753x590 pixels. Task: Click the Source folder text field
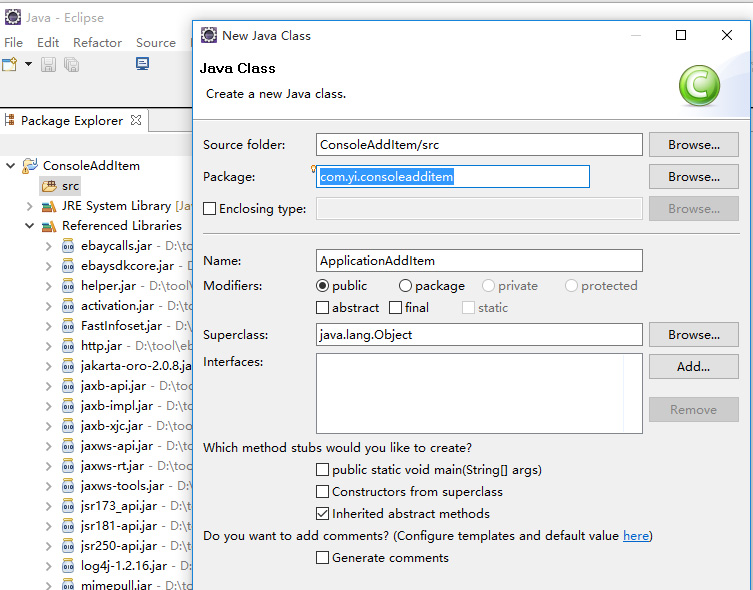pyautogui.click(x=479, y=144)
